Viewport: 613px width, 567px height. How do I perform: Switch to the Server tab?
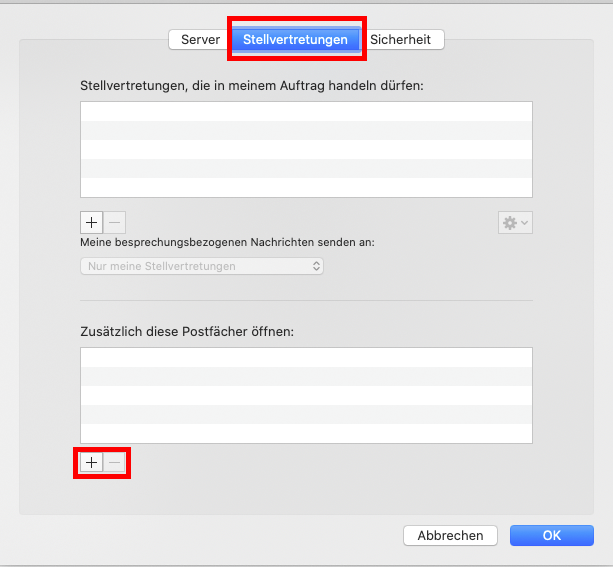click(x=200, y=40)
